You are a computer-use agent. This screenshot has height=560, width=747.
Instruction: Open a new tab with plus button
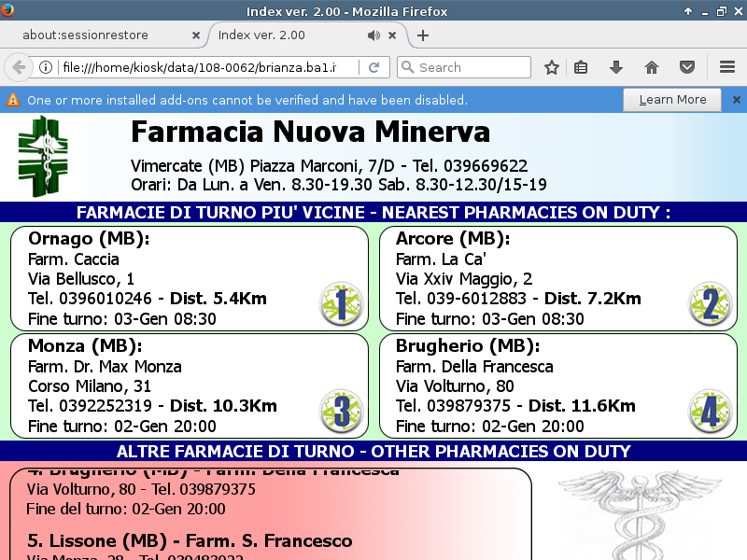(x=423, y=35)
